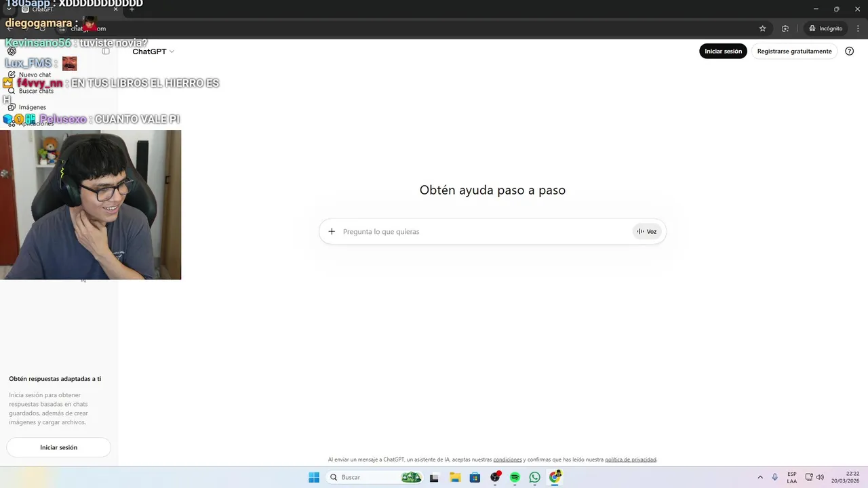The height and width of the screenshot is (488, 868).
Task: Open Spotify from the taskbar
Action: [x=515, y=477]
